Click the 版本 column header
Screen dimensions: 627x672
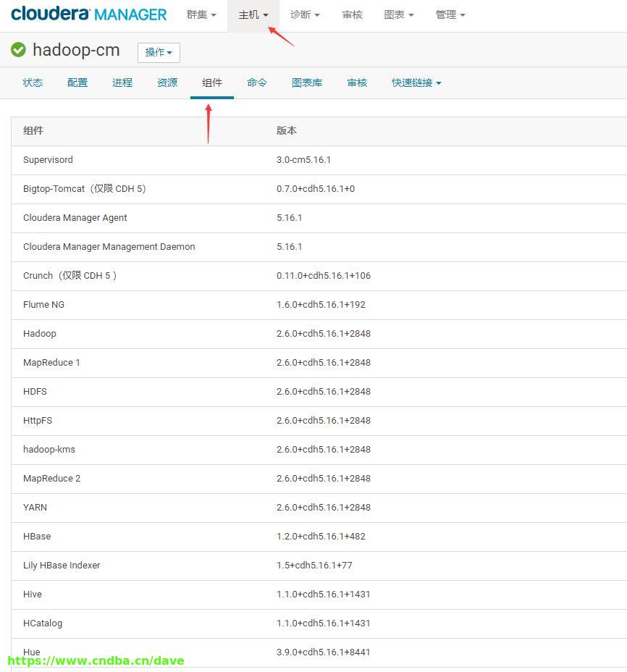point(286,131)
